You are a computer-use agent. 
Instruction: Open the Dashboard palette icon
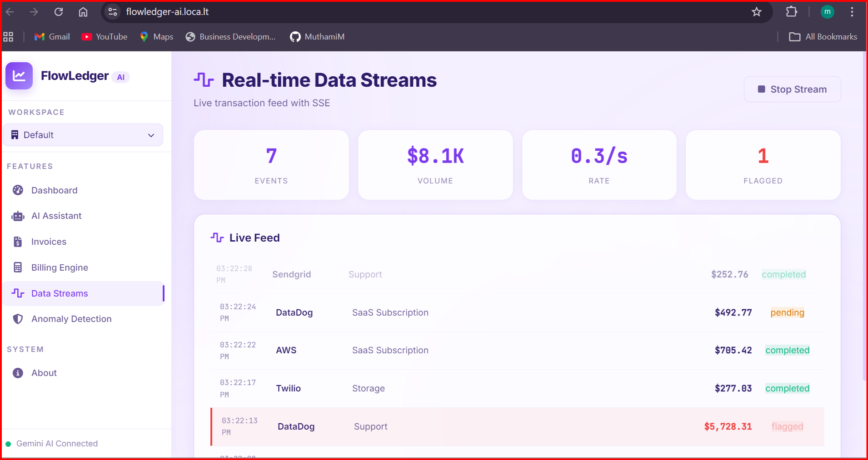[x=18, y=190]
